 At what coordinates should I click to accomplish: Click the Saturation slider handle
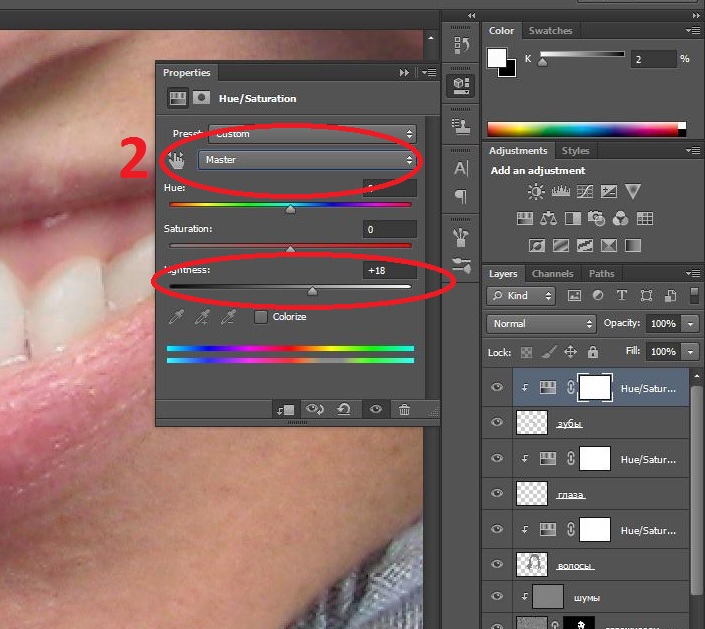pos(290,249)
